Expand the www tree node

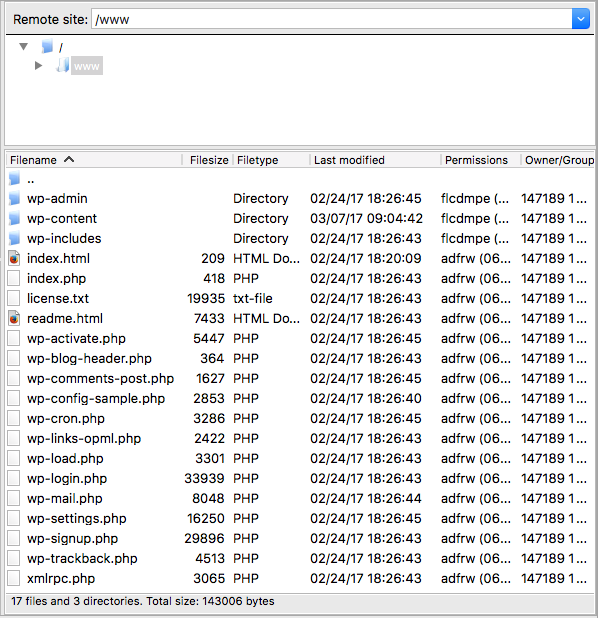click(38, 65)
